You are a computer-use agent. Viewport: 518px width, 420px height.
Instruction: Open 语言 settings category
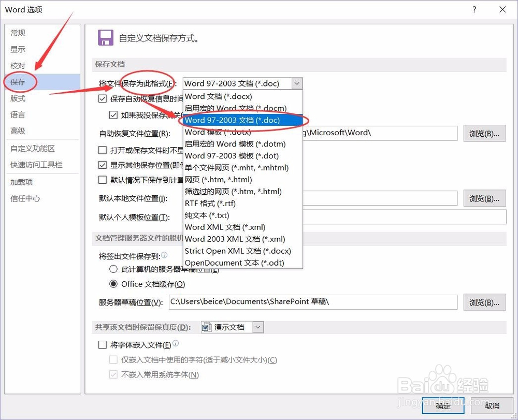tap(42, 114)
